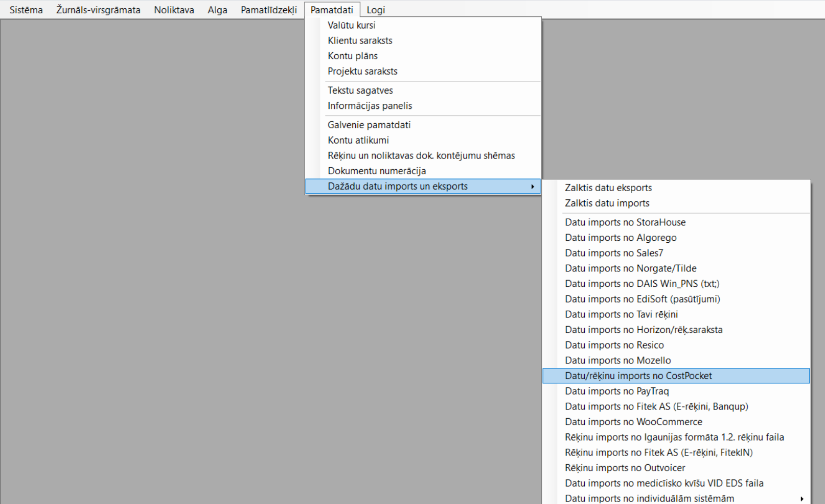Choose Datu imports no Resico

[x=676, y=345]
